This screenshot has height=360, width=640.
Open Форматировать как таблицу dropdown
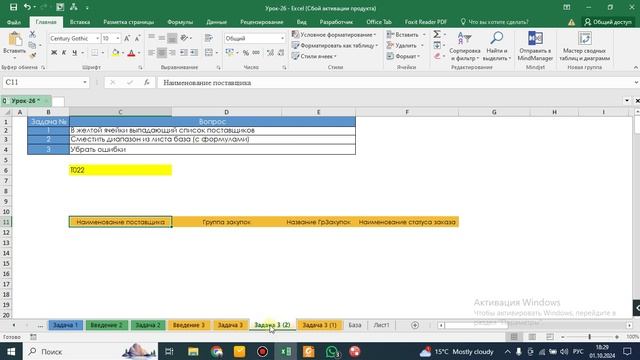point(335,45)
